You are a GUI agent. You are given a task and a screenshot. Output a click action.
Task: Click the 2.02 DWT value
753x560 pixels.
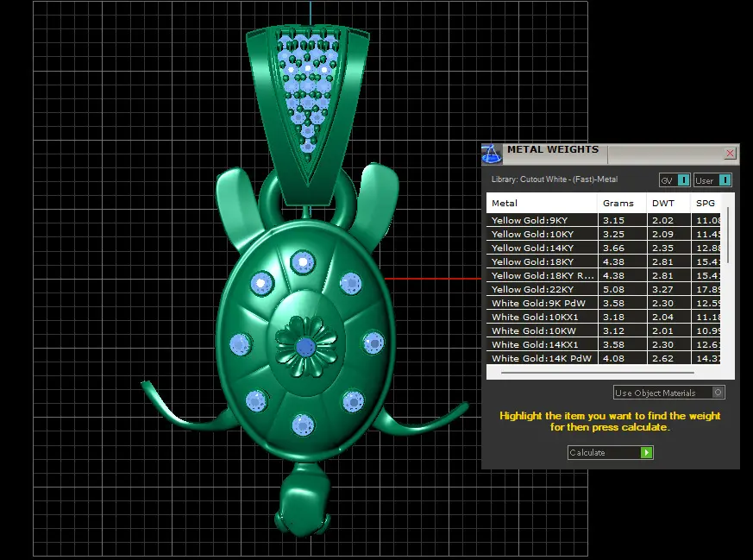click(x=662, y=220)
